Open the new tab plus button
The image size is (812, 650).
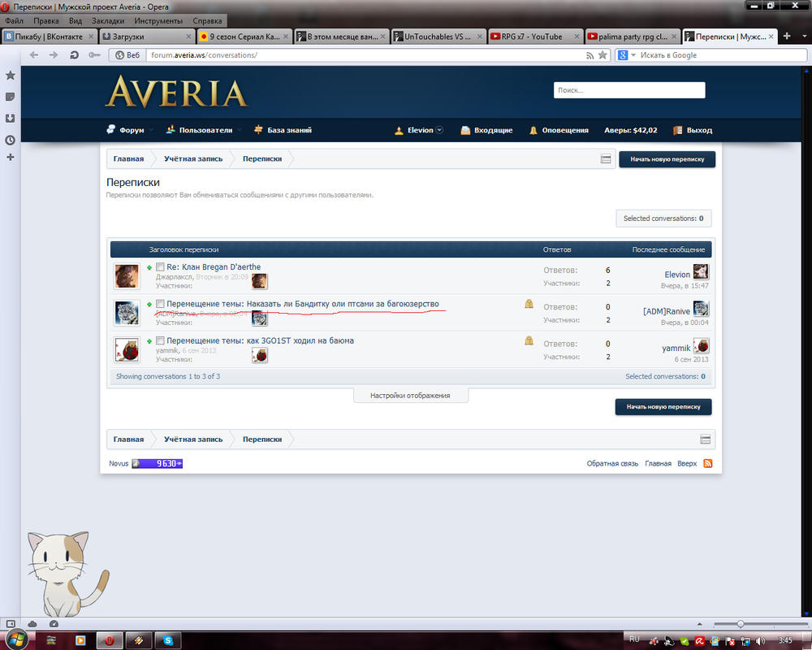click(x=786, y=37)
